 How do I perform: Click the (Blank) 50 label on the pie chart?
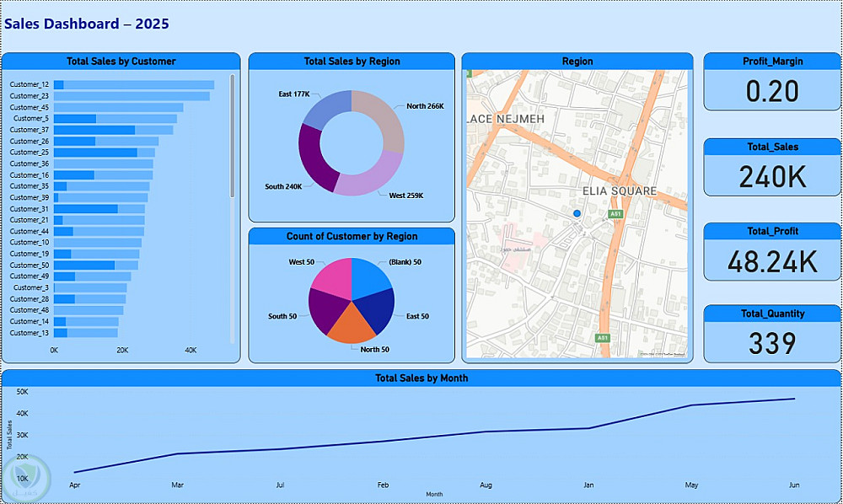[x=405, y=262]
